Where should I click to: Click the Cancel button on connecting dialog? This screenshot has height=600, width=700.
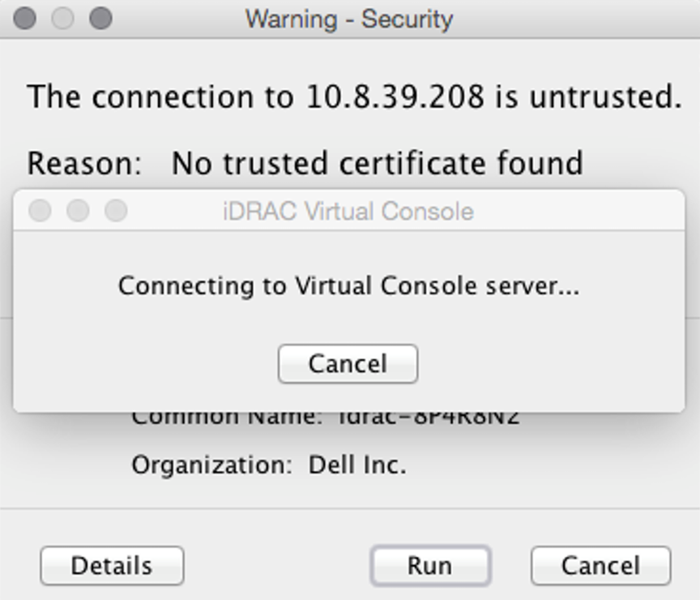coord(348,364)
